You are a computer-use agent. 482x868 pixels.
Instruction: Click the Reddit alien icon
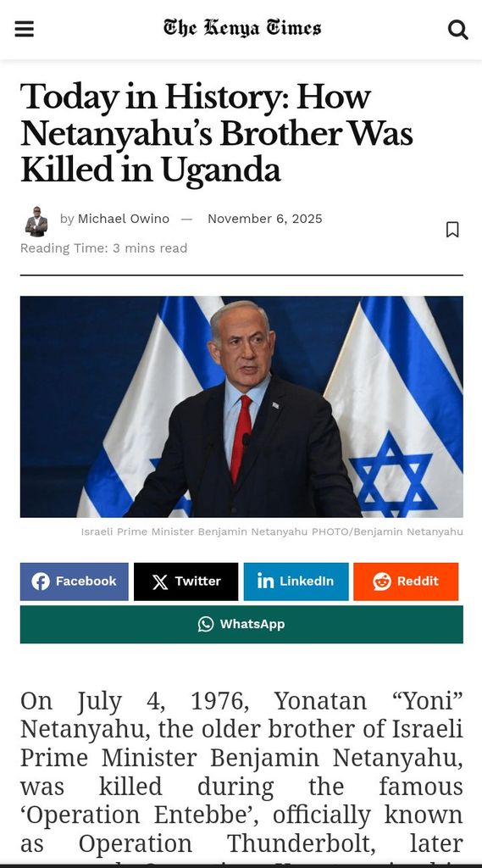[x=382, y=581]
